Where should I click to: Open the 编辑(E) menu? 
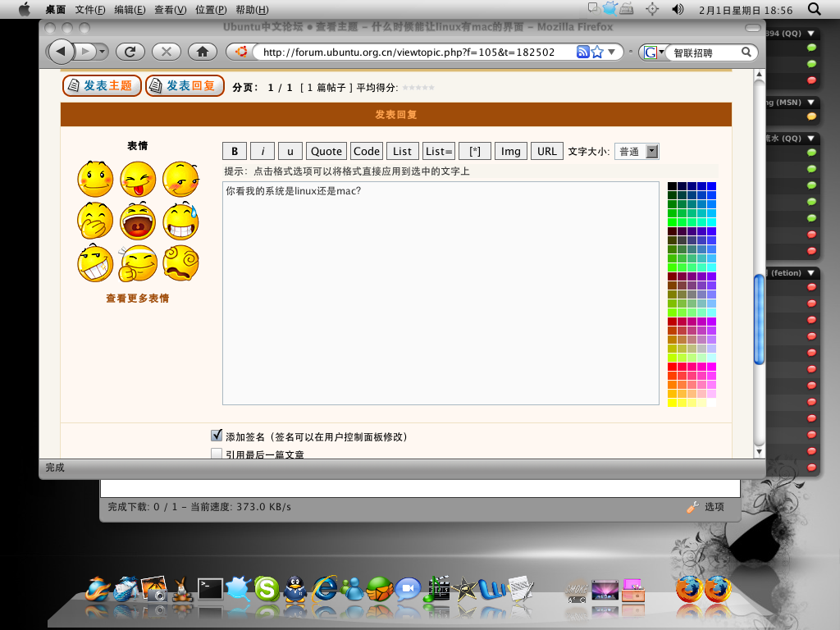pyautogui.click(x=130, y=10)
